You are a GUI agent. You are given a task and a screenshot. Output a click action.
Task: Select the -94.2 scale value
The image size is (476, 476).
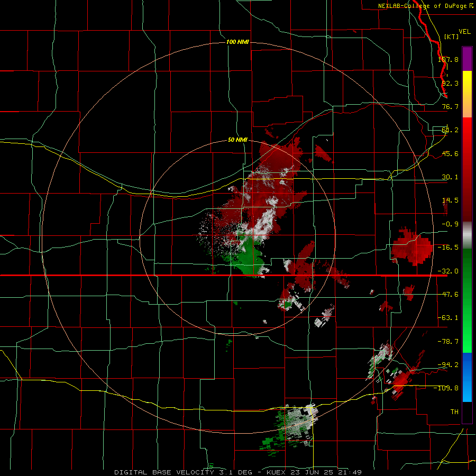tap(448, 364)
